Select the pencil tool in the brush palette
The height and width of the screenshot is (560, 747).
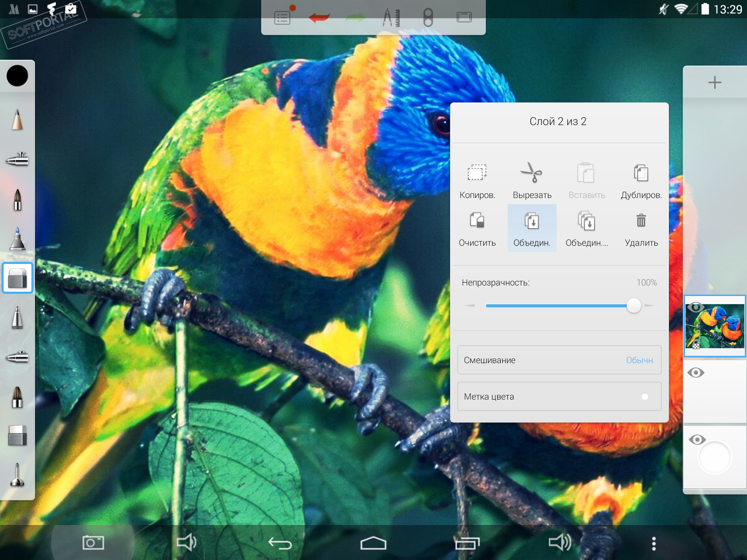point(17,120)
